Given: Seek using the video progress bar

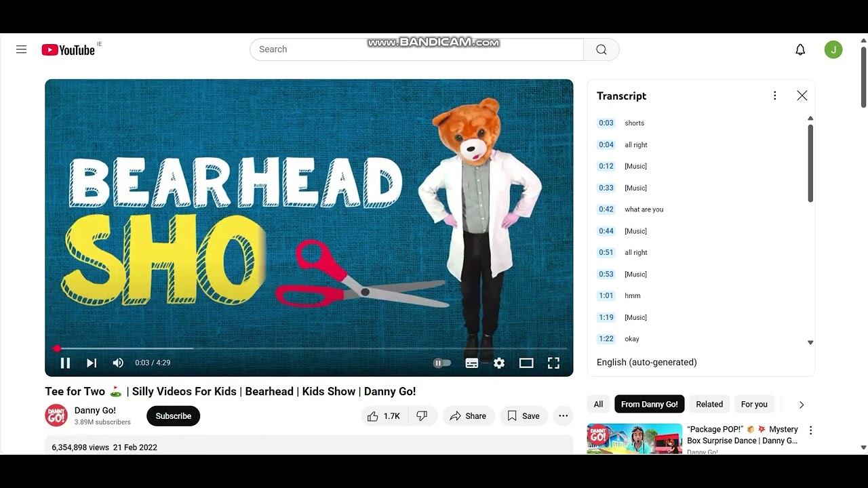Looking at the screenshot, I should point(309,348).
